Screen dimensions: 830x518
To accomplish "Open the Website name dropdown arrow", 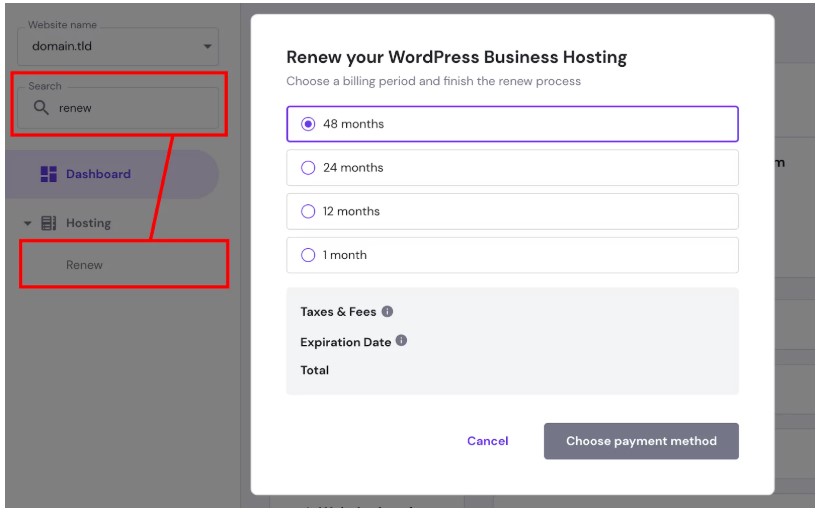I will (210, 47).
